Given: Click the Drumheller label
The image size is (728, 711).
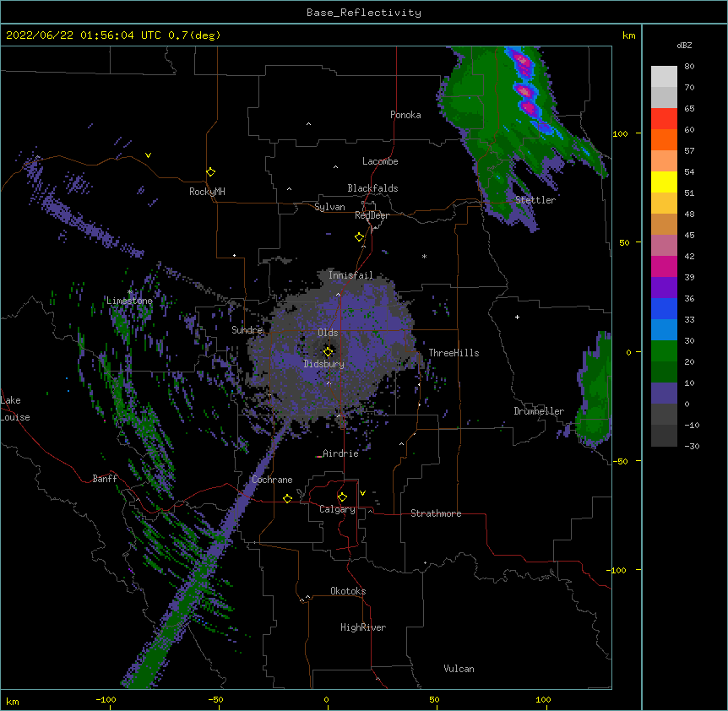Looking at the screenshot, I should pos(539,411).
